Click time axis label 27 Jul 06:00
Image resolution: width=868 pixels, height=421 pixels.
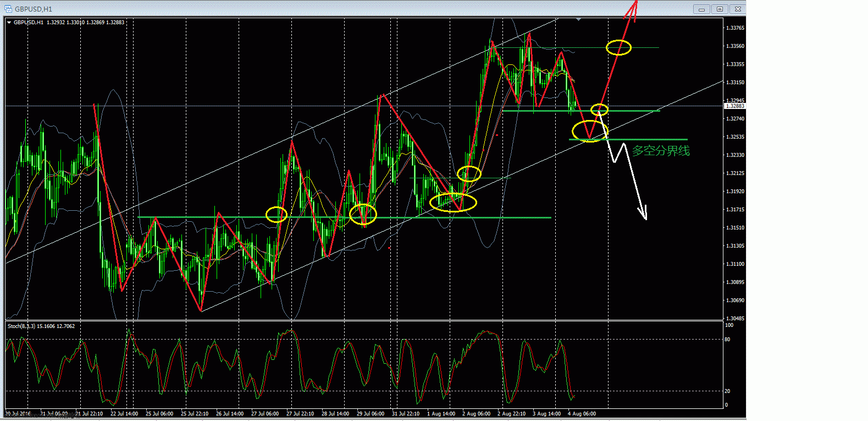click(265, 413)
